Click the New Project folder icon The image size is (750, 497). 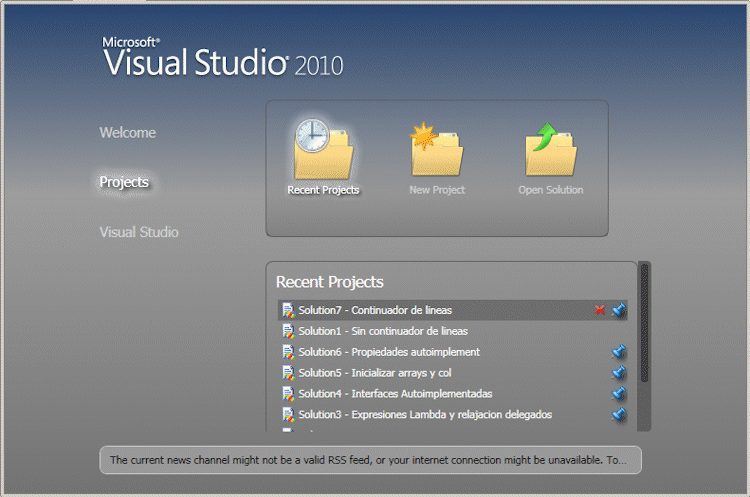pyautogui.click(x=436, y=150)
